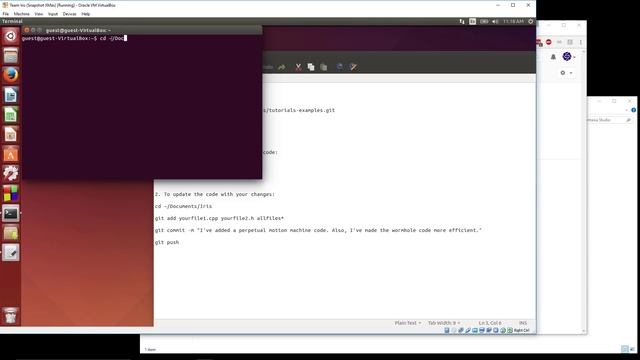
Task: Open the VirtualBox Machine menu
Action: pos(21,14)
